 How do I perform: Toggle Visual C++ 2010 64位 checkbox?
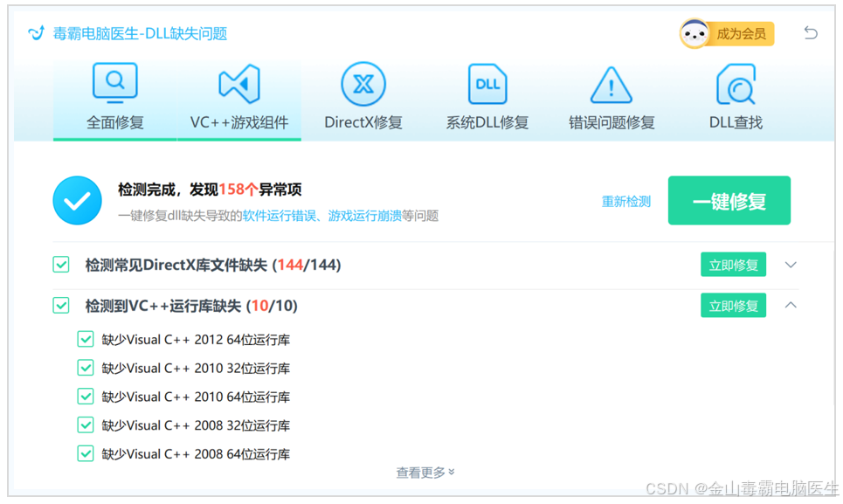point(86,396)
